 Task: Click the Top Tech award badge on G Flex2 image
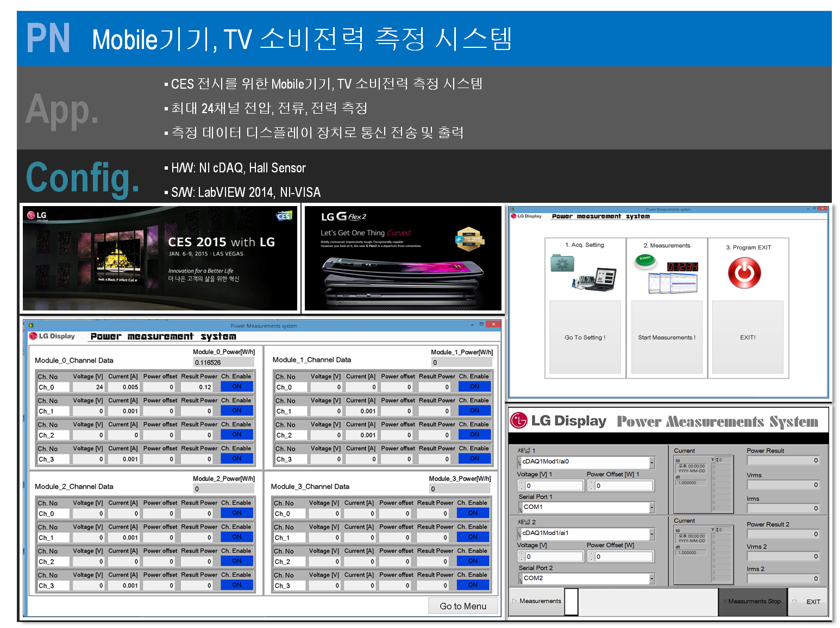[469, 239]
